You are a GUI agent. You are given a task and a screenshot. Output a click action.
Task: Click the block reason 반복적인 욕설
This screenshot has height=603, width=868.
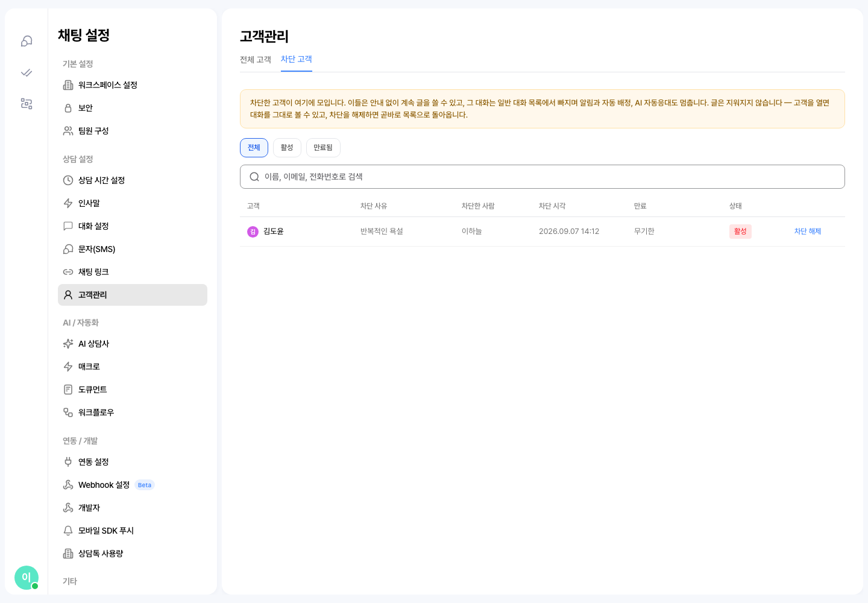382,232
